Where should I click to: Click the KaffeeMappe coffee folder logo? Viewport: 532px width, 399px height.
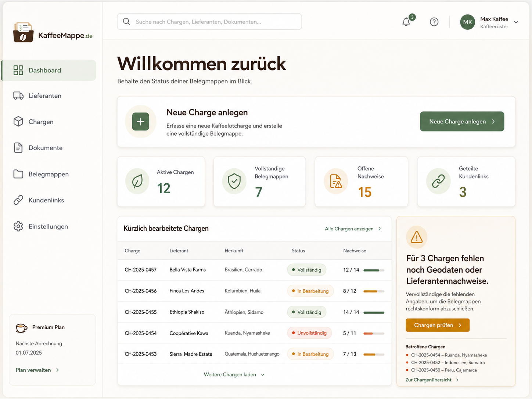point(24,32)
